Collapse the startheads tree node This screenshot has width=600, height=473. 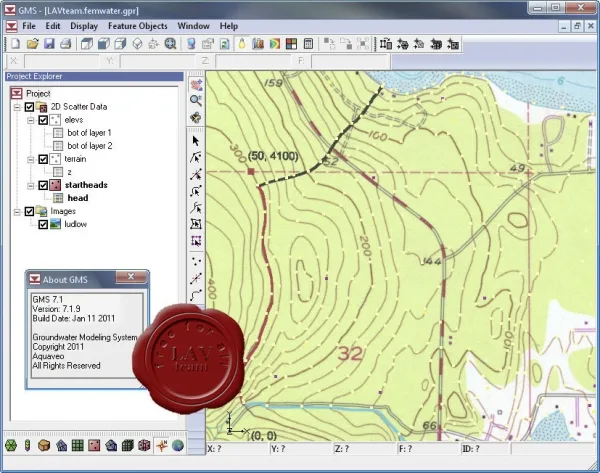31,186
